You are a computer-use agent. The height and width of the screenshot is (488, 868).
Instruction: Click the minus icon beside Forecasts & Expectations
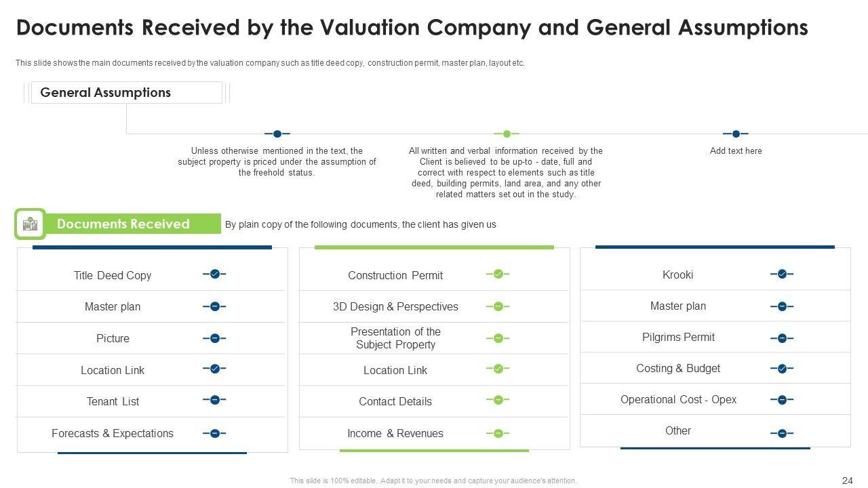214,432
